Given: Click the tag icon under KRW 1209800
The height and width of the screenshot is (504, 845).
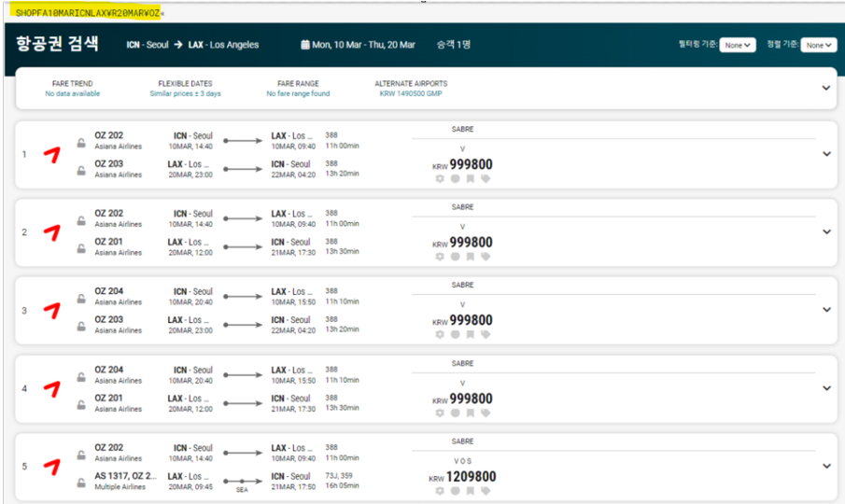Looking at the screenshot, I should [x=486, y=491].
